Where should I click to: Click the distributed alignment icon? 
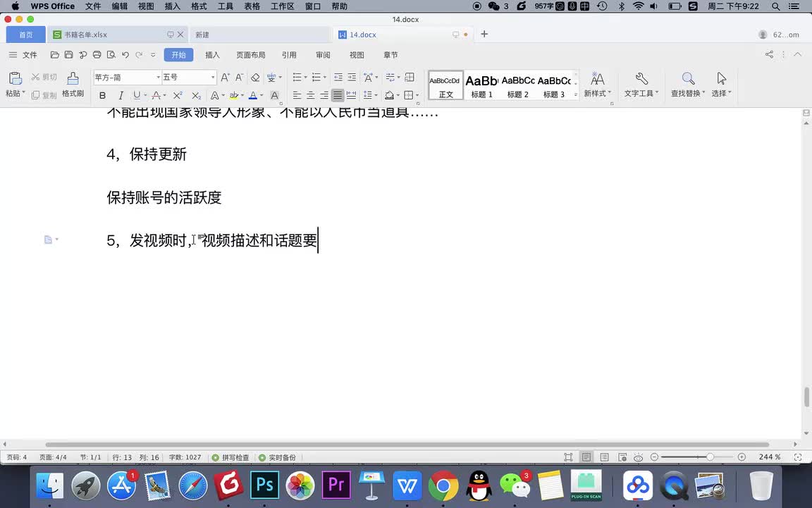pyautogui.click(x=351, y=95)
